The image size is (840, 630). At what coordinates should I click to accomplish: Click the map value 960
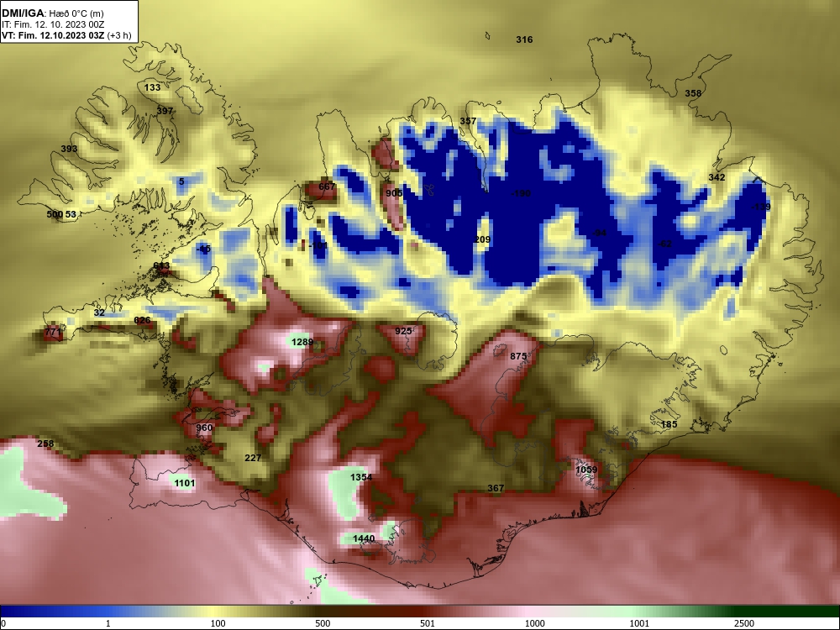click(204, 428)
